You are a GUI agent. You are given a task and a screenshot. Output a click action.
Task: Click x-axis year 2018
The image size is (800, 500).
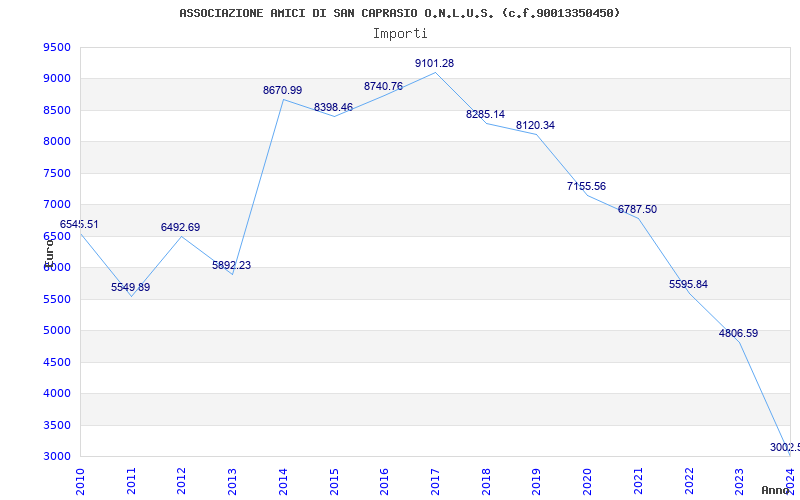[486, 482]
